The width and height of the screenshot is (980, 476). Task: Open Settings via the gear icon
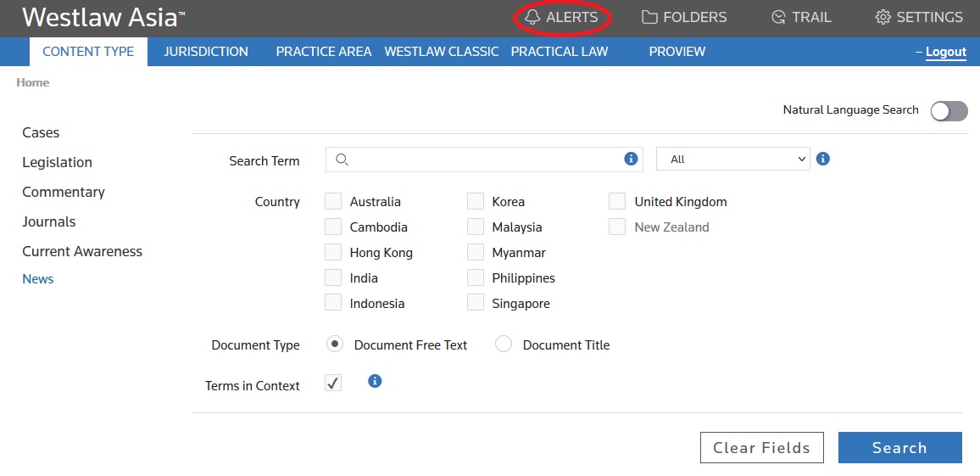coord(883,17)
